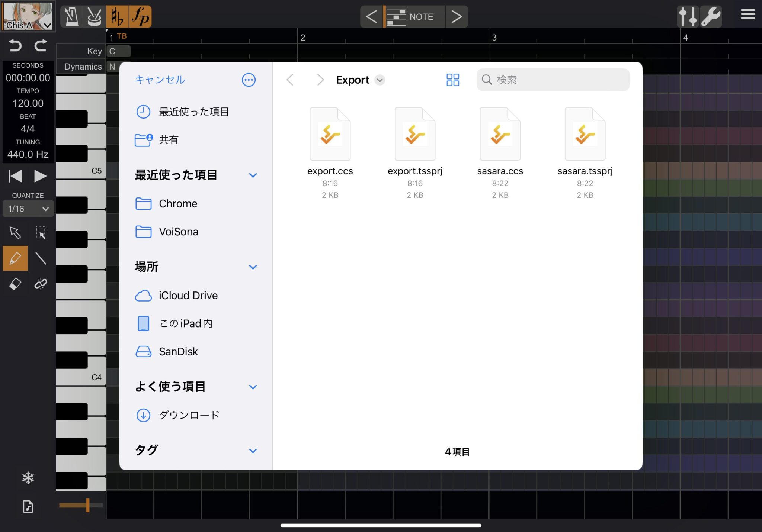Open the metronome settings
The height and width of the screenshot is (532, 762).
[x=71, y=16]
